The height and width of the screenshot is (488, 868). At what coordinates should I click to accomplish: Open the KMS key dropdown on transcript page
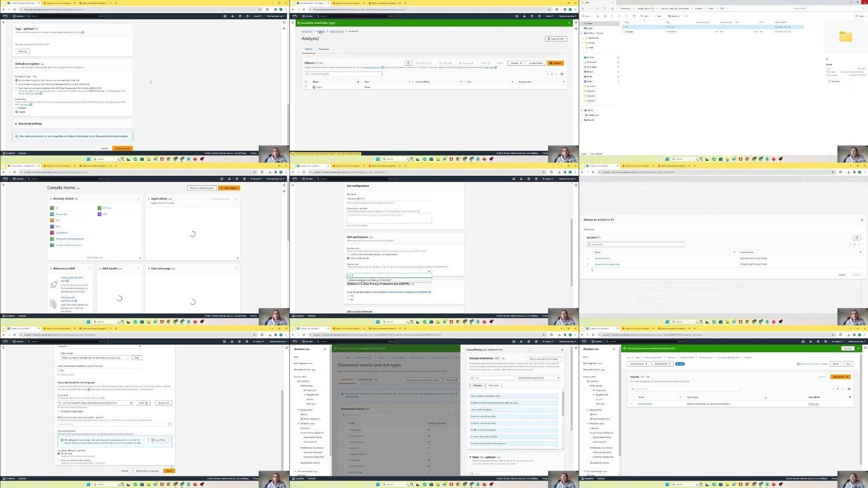[x=114, y=424]
